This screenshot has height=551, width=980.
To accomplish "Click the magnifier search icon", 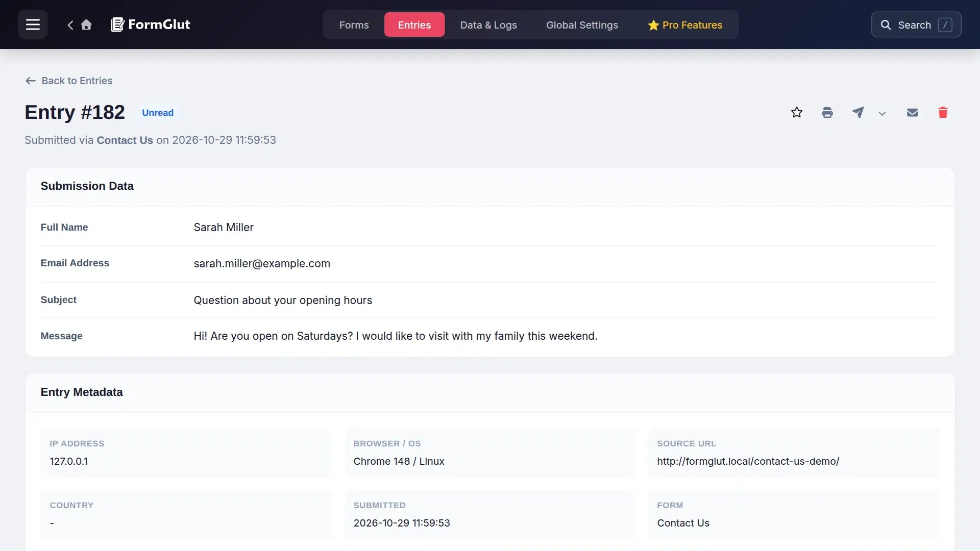I will point(886,25).
